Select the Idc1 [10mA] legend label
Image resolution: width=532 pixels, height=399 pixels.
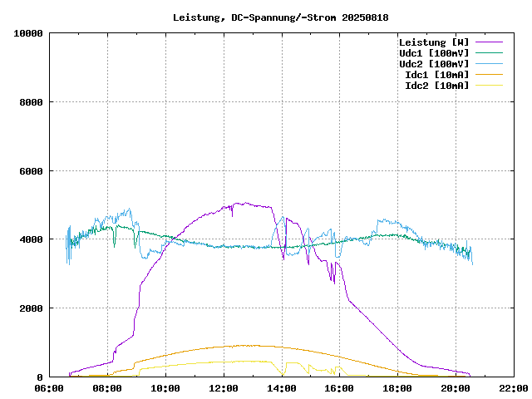436,75
